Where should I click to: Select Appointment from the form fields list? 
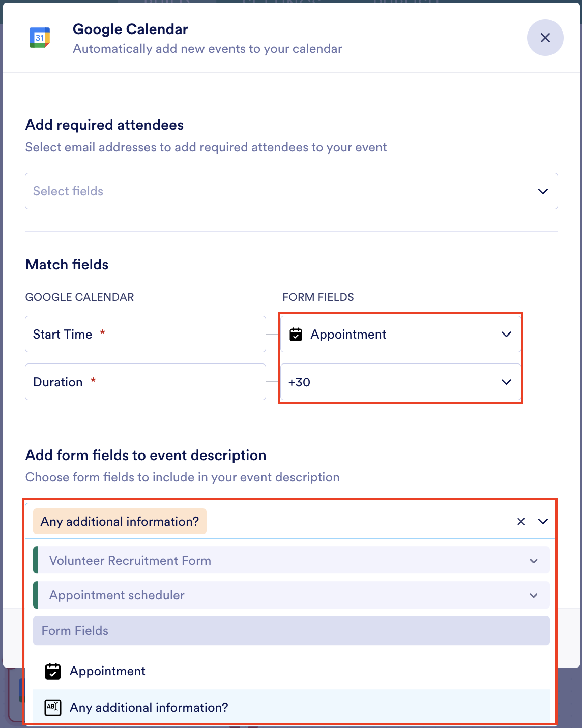(x=108, y=671)
